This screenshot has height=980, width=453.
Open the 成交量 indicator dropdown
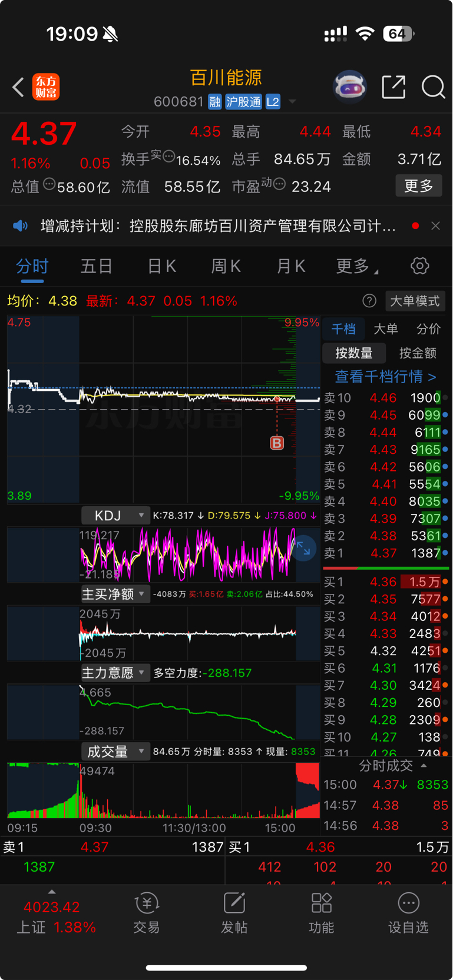point(115,752)
